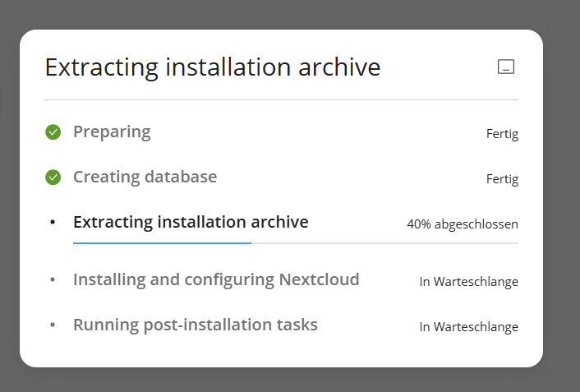
Task: Click the bullet before the Extracting installation archive step
Action: click(x=53, y=222)
